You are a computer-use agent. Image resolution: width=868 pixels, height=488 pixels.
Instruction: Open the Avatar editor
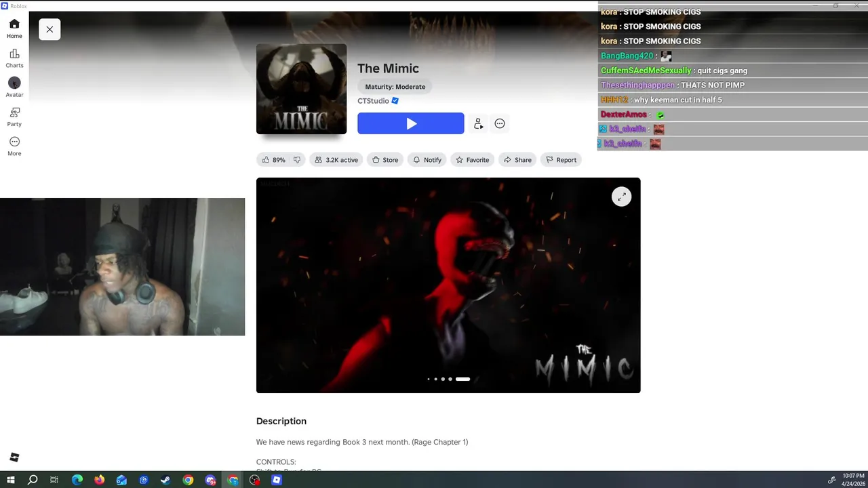(x=14, y=88)
